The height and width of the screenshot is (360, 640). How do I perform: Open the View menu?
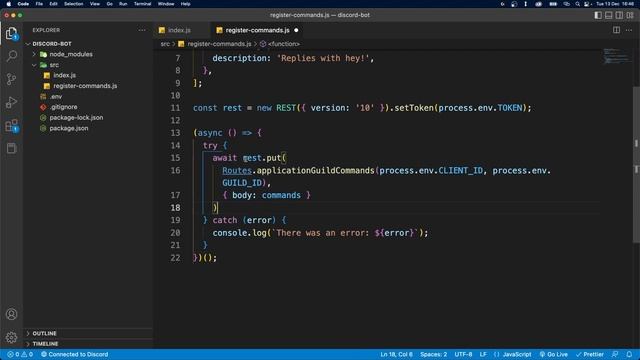point(95,4)
